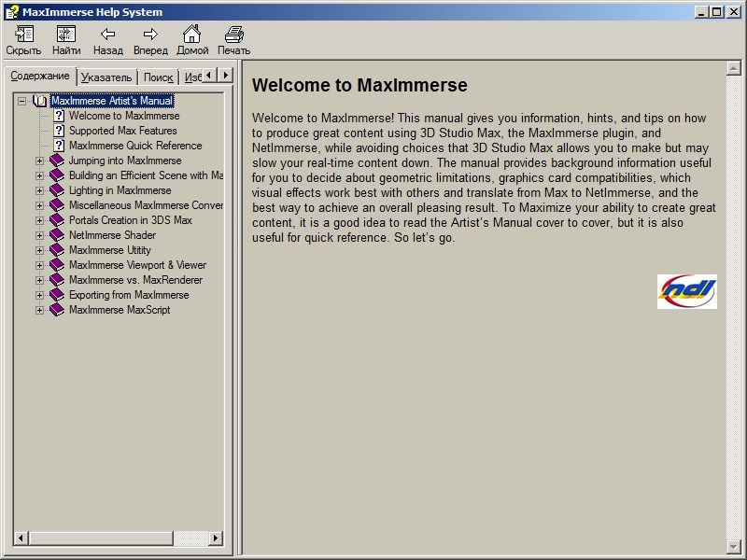Select Jumping into MaxImmerse tree label
The width and height of the screenshot is (747, 560).
click(125, 161)
